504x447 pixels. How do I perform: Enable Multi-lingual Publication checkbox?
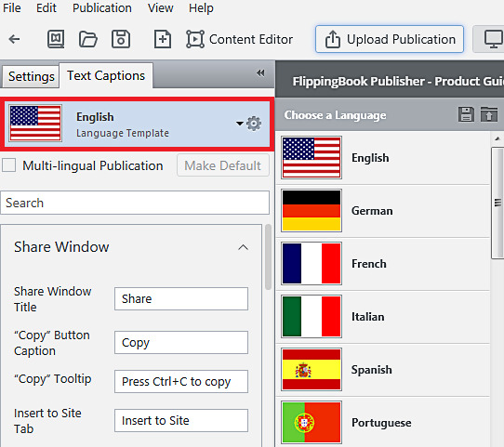[8, 165]
